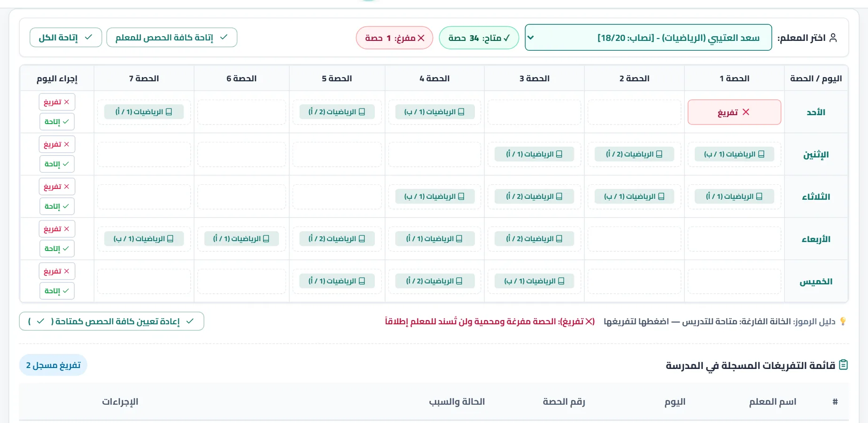Click إتاحة day action for الأربعاء
868x423 pixels.
57,249
